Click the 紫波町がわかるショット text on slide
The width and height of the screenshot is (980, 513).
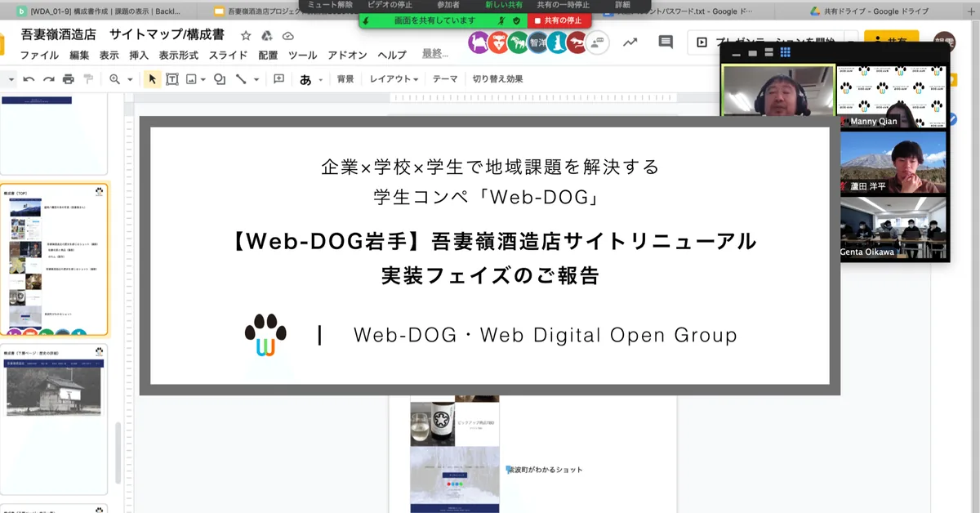coord(545,470)
